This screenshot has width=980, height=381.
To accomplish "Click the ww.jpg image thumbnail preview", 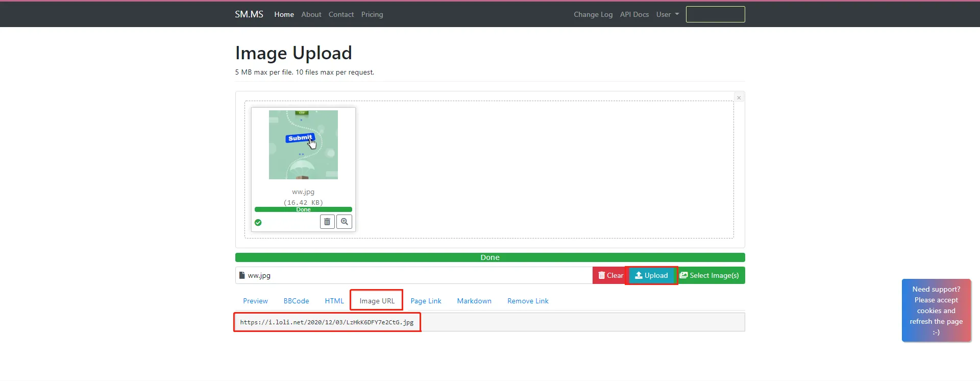I will point(303,145).
